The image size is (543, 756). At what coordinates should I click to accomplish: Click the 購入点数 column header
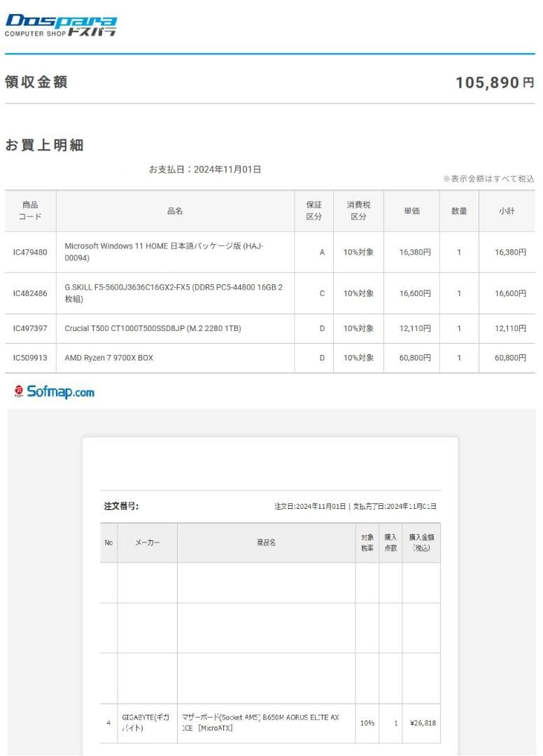tap(390, 542)
